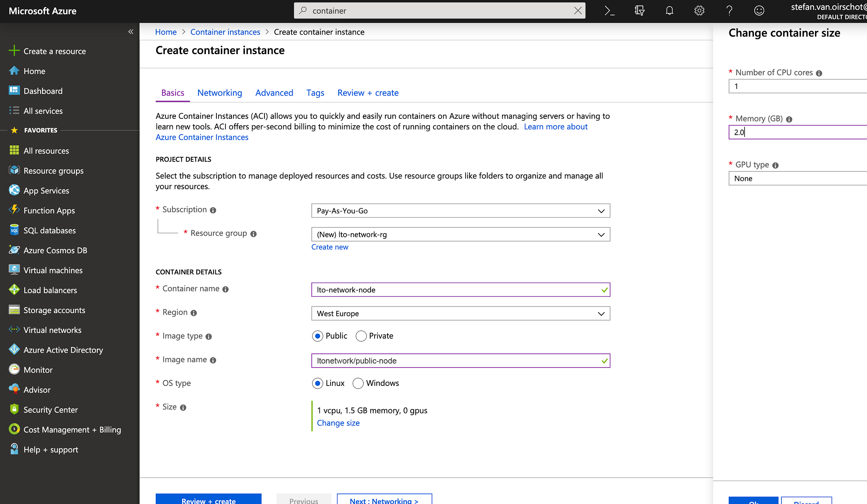
Task: Click the Container instances breadcrumb
Action: tap(225, 32)
